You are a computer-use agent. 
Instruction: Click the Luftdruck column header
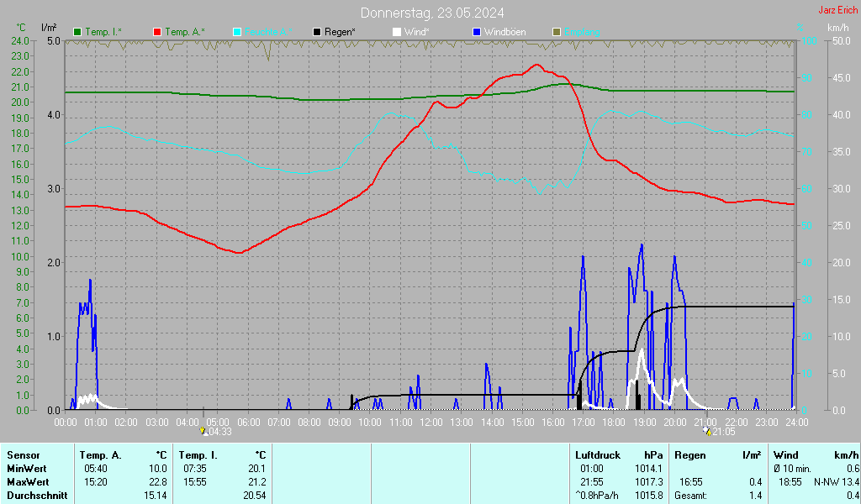tap(598, 455)
